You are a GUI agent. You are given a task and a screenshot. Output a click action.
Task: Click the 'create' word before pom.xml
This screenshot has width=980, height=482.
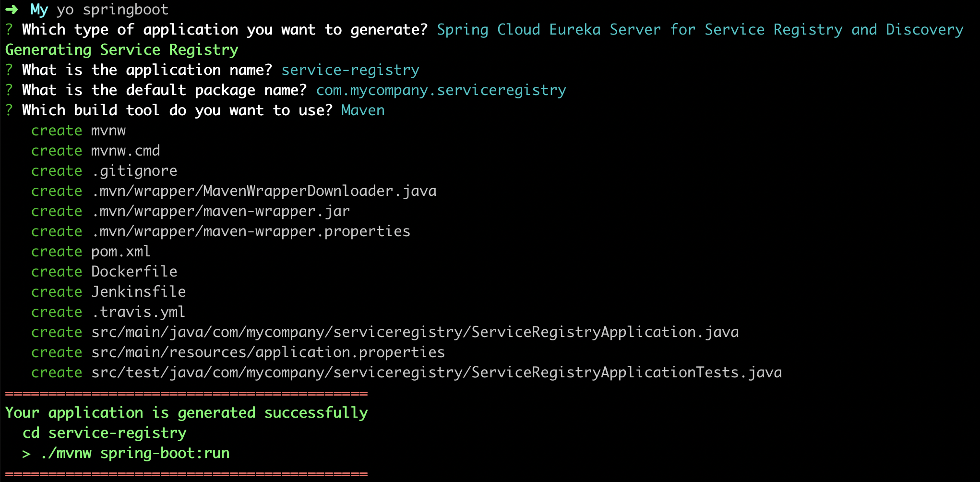pos(57,251)
